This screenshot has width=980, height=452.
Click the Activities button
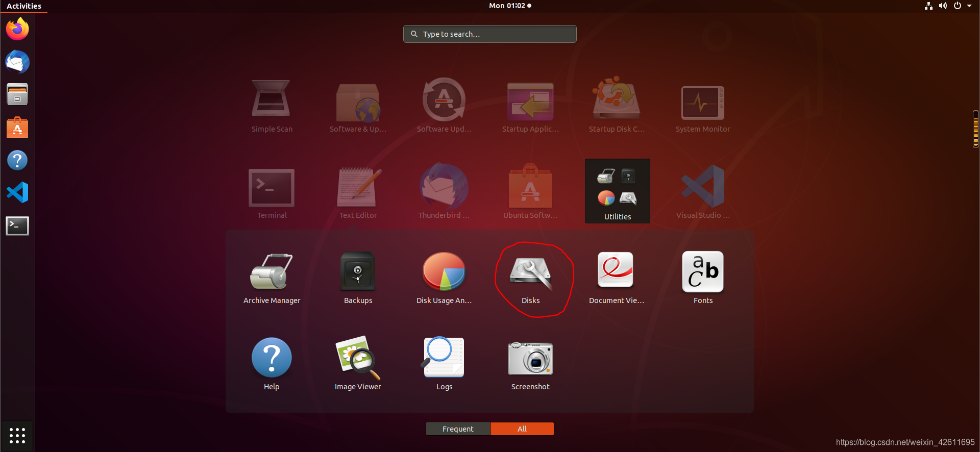[24, 6]
